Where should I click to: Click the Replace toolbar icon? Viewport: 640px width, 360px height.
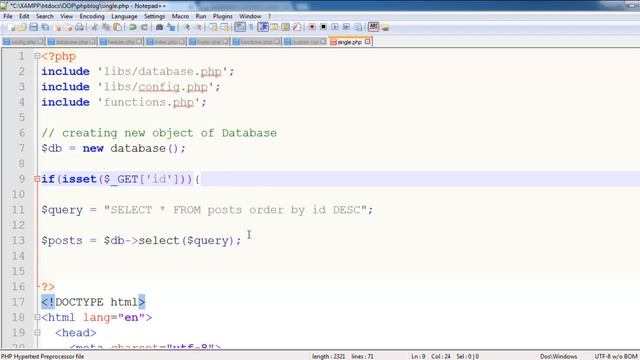tap(171, 27)
